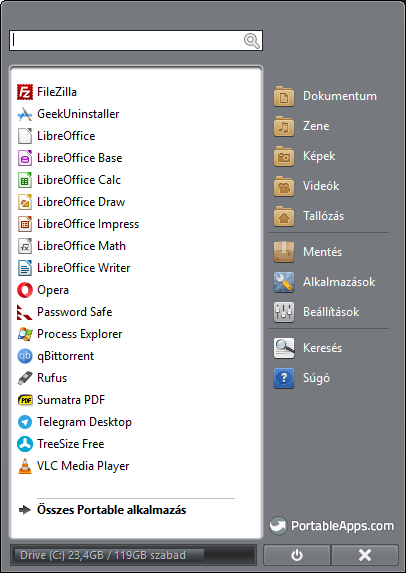
Task: Click the 'Telegram Desktop' text
Action: coord(84,422)
